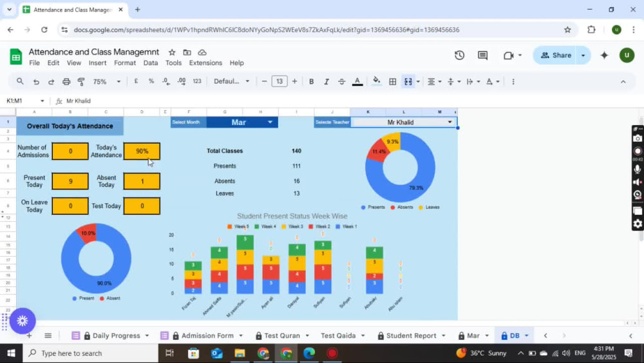Open the all sheets list icon

(48, 335)
